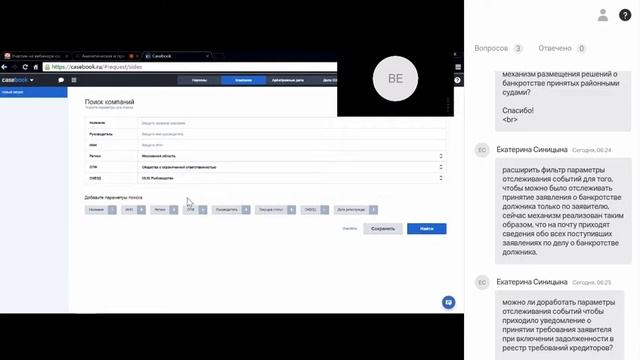Switch to the 'Аналитическая и про...' browser tab
This screenshot has height=360, width=640.
click(107, 56)
